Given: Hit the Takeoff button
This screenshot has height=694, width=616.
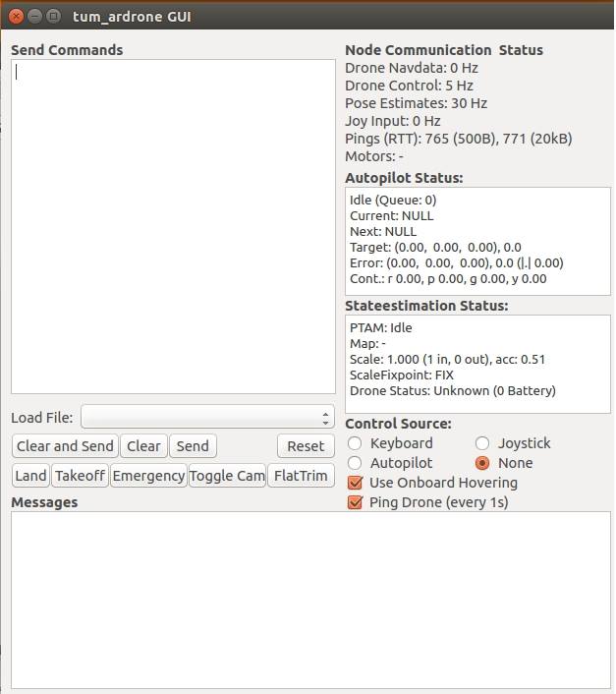Looking at the screenshot, I should (80, 476).
